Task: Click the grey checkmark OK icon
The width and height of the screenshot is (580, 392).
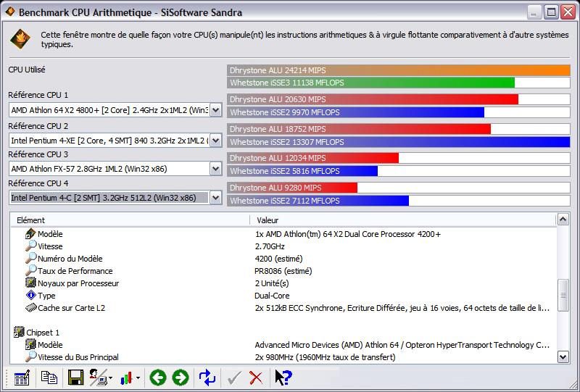Action: point(234,378)
